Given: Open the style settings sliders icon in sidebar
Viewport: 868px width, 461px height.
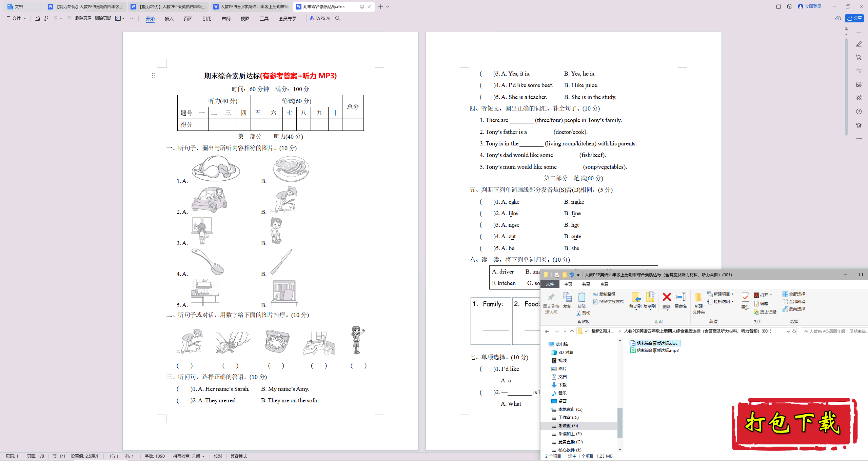Looking at the screenshot, I should 859,71.
